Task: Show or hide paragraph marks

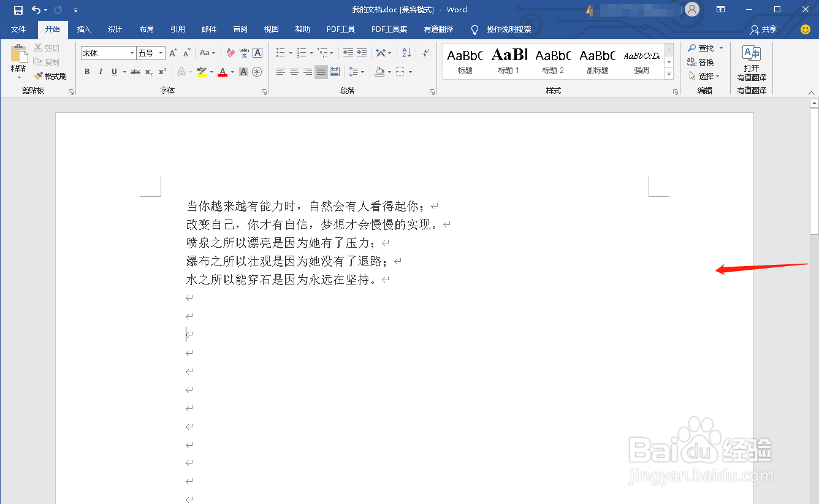Action: [x=425, y=53]
